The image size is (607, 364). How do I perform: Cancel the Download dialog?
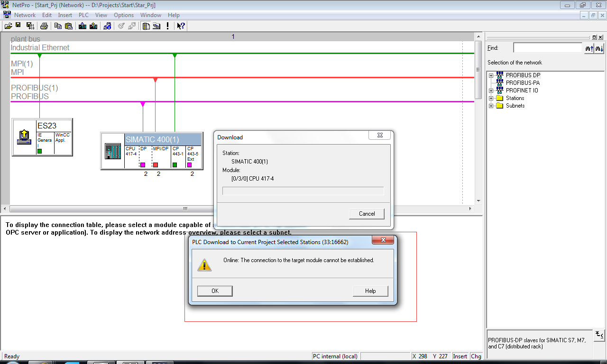coord(367,214)
